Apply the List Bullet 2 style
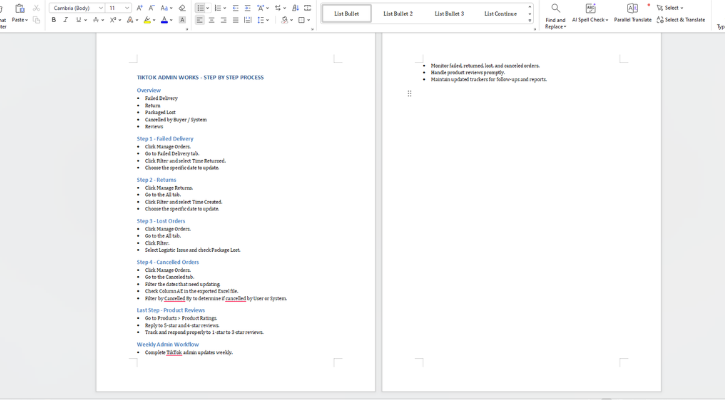Viewport: 725px width, 400px height. (x=398, y=14)
